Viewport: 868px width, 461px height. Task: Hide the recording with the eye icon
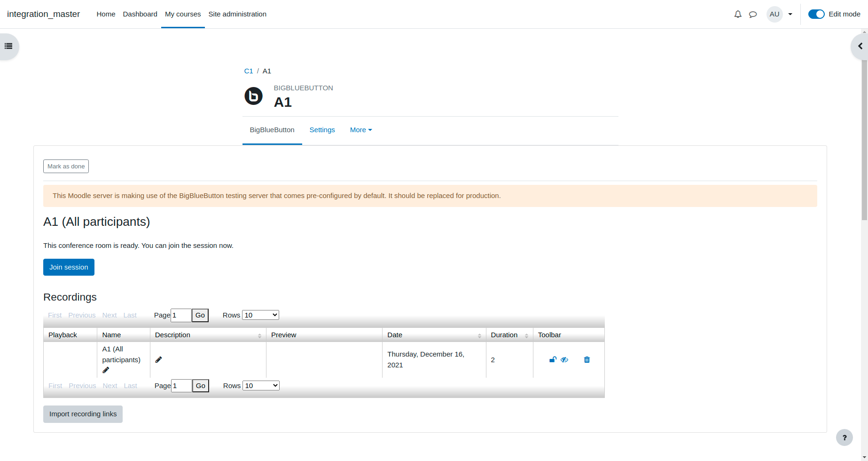coord(564,360)
